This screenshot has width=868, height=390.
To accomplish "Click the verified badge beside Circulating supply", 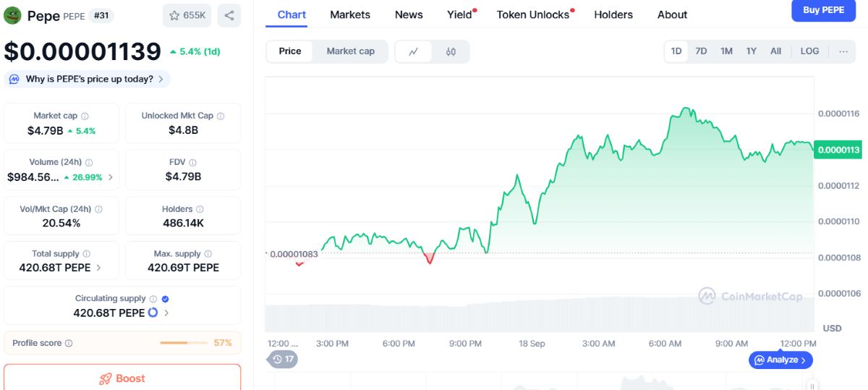I will pyautogui.click(x=165, y=298).
